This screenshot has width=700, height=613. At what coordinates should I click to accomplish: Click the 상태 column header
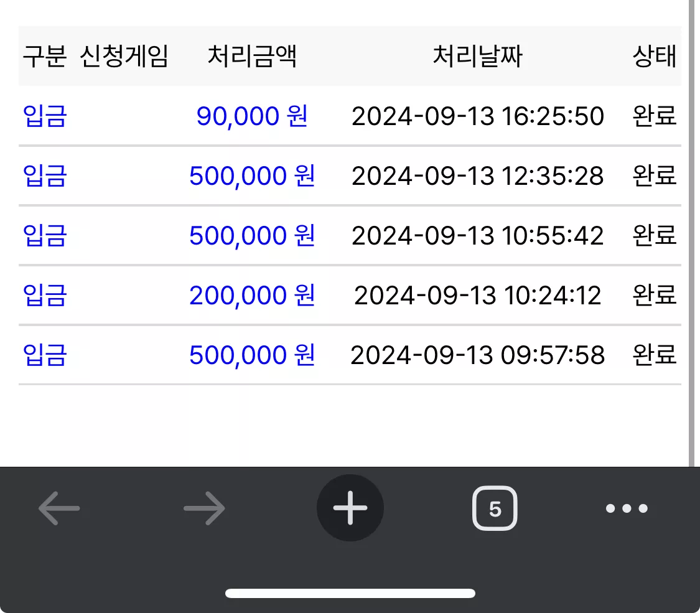[x=655, y=56]
